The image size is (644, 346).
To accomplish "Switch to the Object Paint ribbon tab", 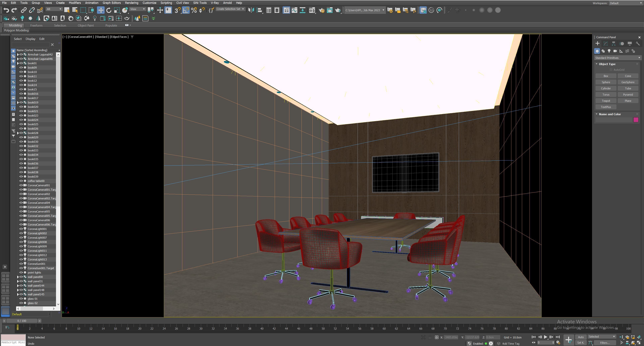I will tap(86, 25).
